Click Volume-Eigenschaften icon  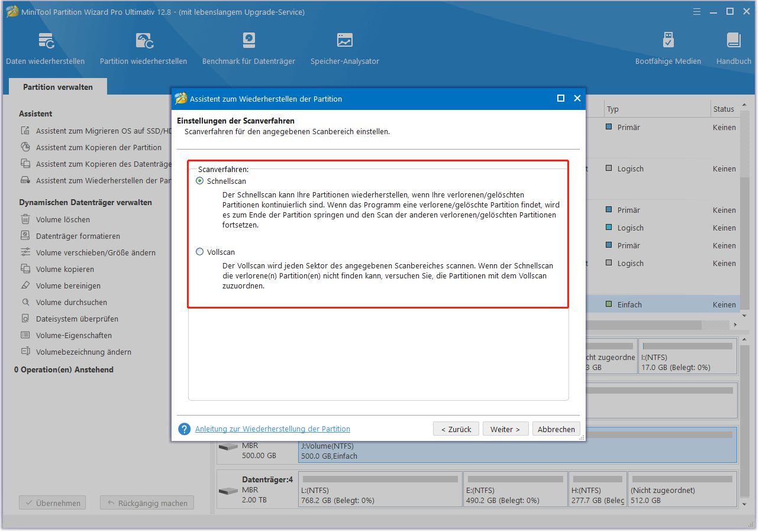[25, 335]
